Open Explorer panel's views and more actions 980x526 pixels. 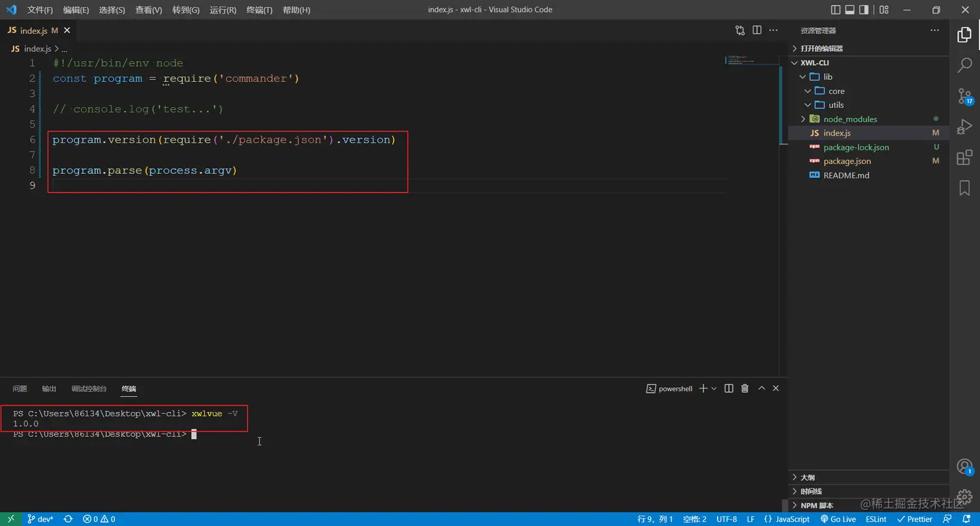click(934, 30)
